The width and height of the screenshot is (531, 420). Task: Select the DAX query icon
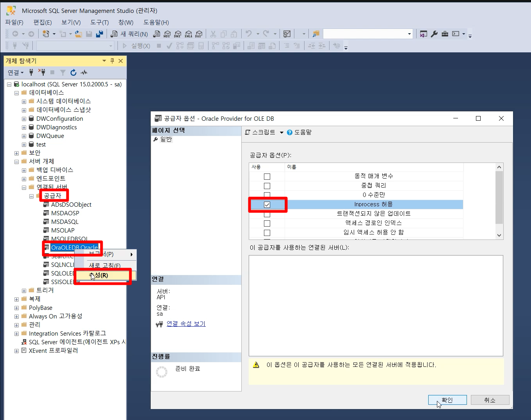pos(200,34)
